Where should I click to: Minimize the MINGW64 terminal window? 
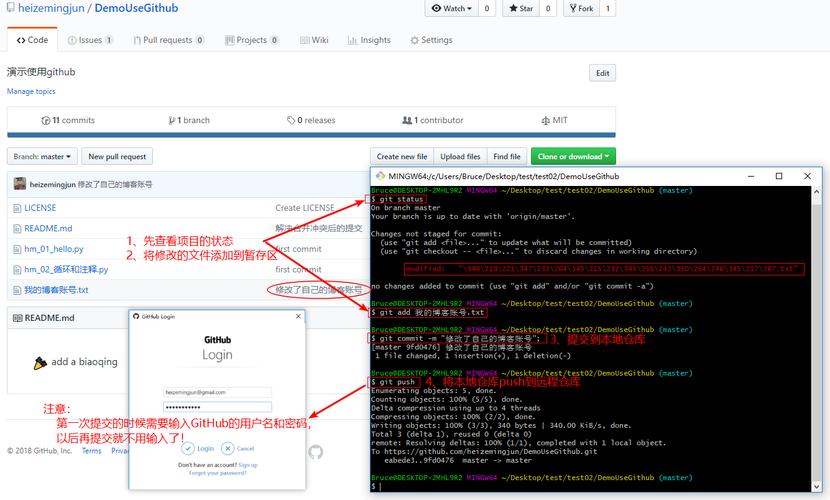tap(751, 176)
